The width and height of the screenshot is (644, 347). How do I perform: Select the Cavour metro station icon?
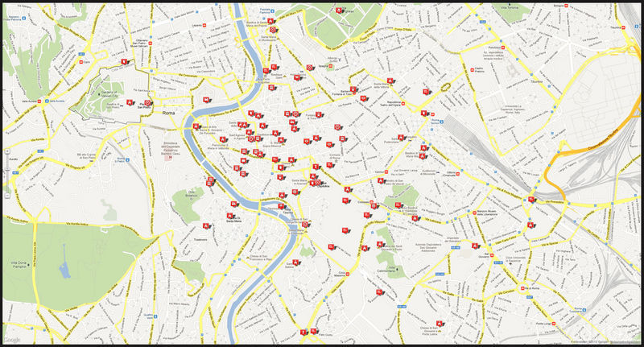[x=386, y=171]
